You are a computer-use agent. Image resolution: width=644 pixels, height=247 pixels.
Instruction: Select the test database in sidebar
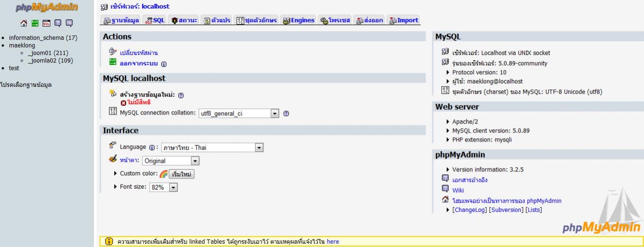point(14,68)
